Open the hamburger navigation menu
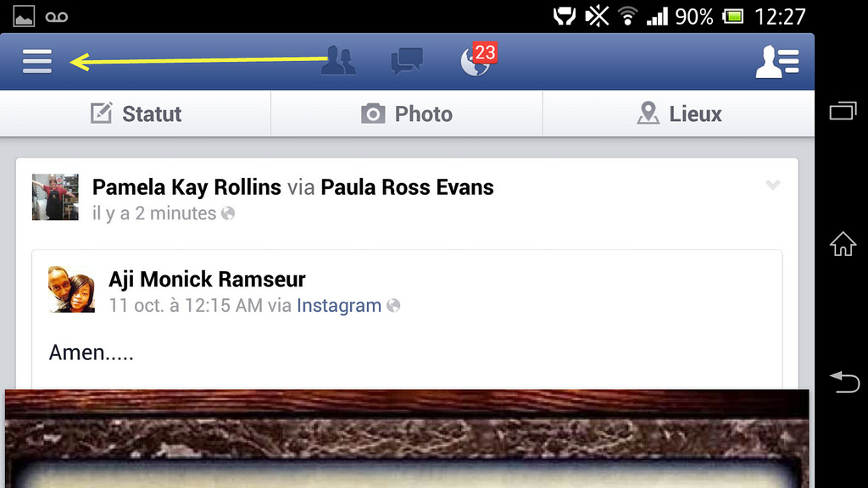Screen dimensions: 868x488 pyautogui.click(x=37, y=61)
